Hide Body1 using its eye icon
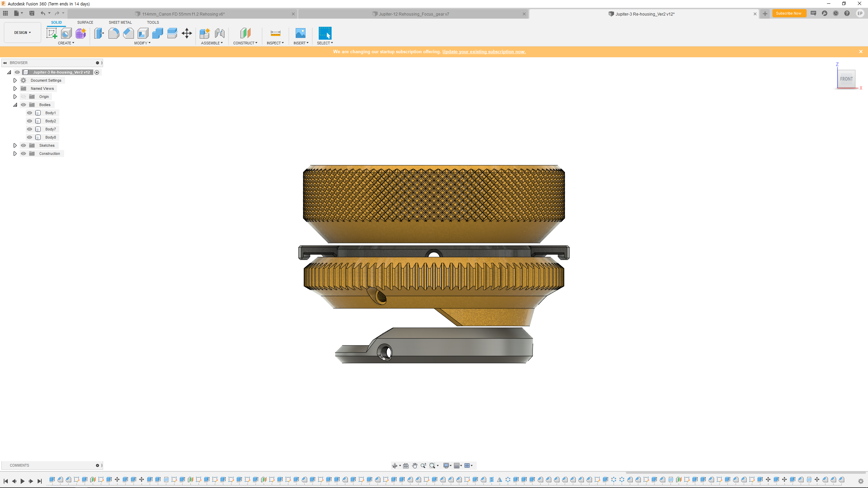The image size is (868, 488). [x=29, y=113]
